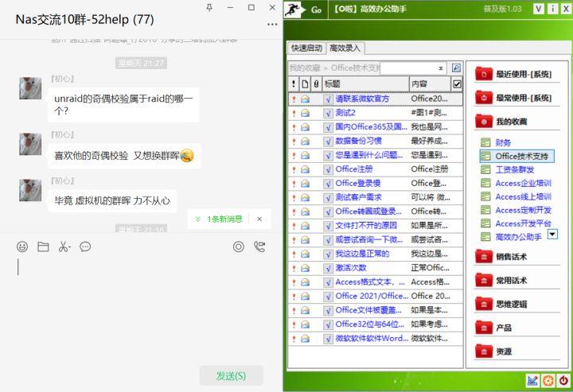The width and height of the screenshot is (573, 392).
Task: Open the orange gear settings icon
Action: 548,381
